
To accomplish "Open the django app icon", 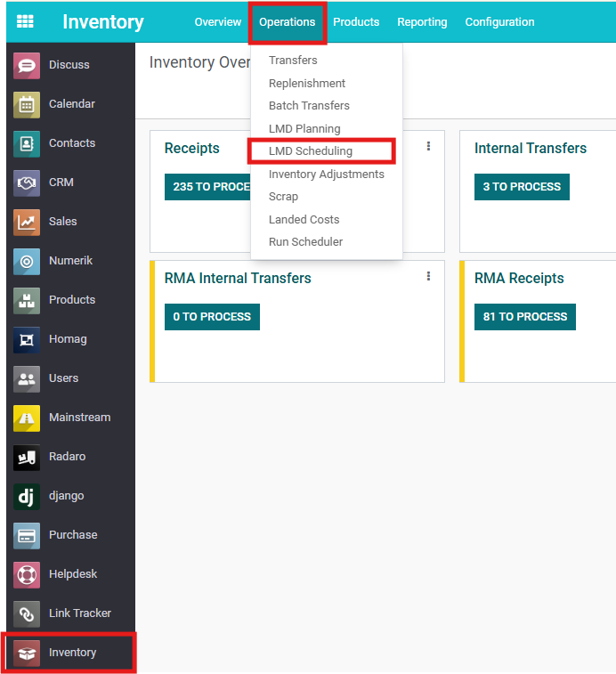I will click(x=27, y=496).
